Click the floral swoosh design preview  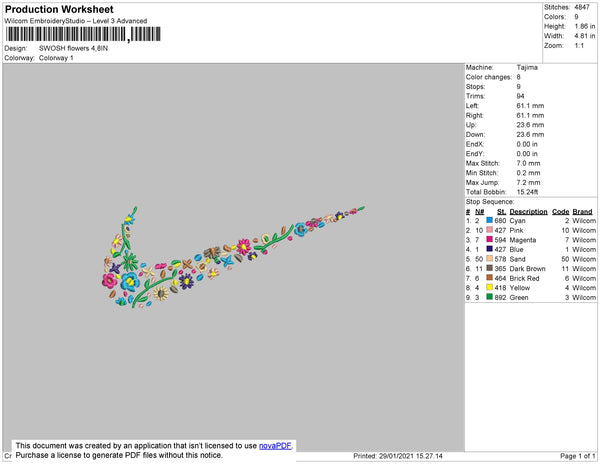[233, 257]
